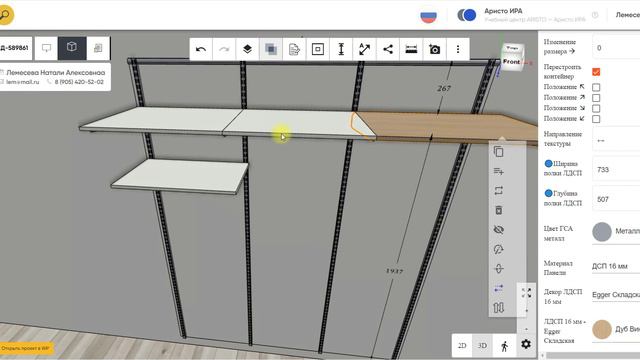The width and height of the screenshot is (640, 360).
Task: Activate the diagonal measure annotation tool
Action: click(x=364, y=49)
